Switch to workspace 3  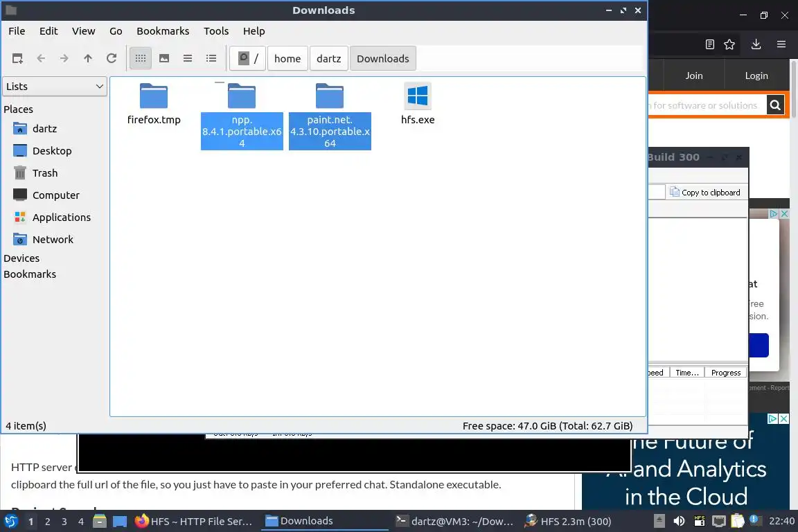[x=64, y=522]
